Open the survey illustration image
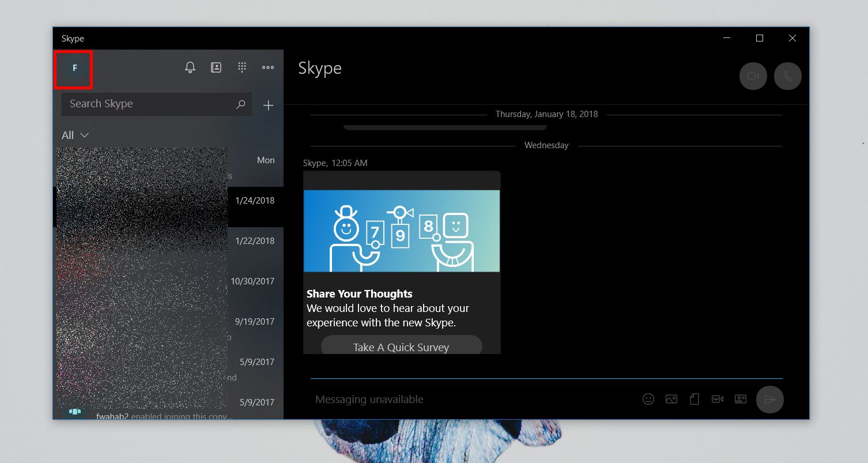 tap(402, 231)
